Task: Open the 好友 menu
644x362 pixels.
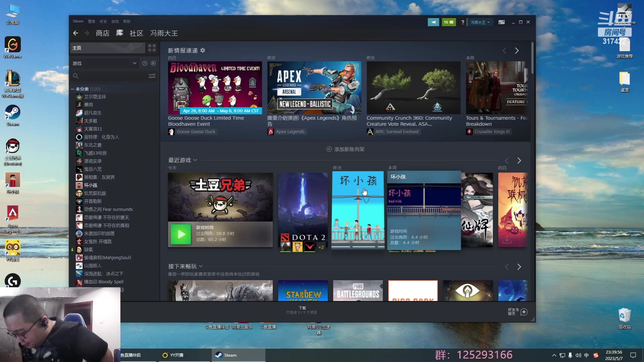Action: [103, 21]
